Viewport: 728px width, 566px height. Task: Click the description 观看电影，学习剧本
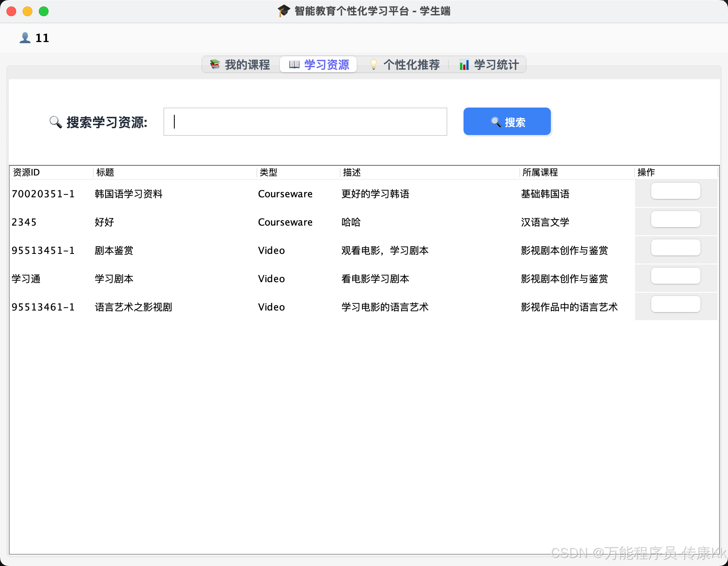point(385,251)
